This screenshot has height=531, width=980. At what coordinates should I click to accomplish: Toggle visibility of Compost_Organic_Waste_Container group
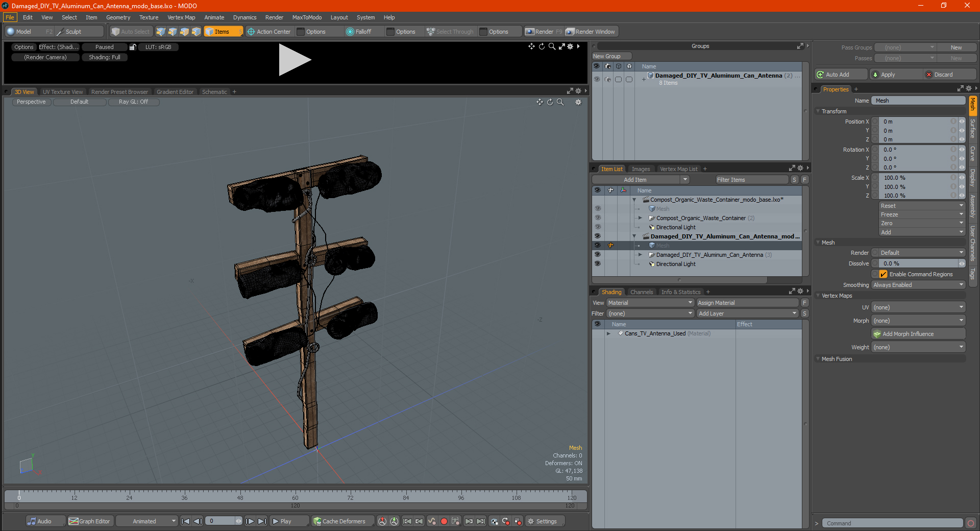597,218
